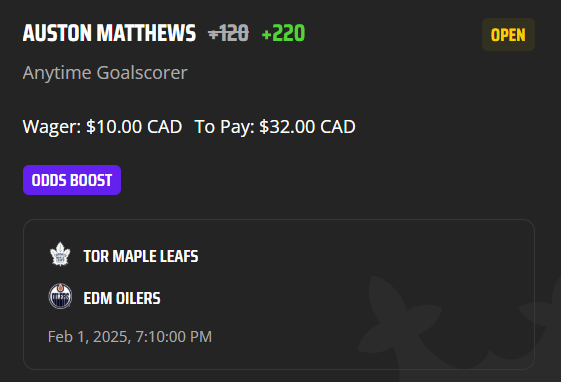Click the Wager $10.00 CAD text
The height and width of the screenshot is (382, 561).
click(x=102, y=127)
